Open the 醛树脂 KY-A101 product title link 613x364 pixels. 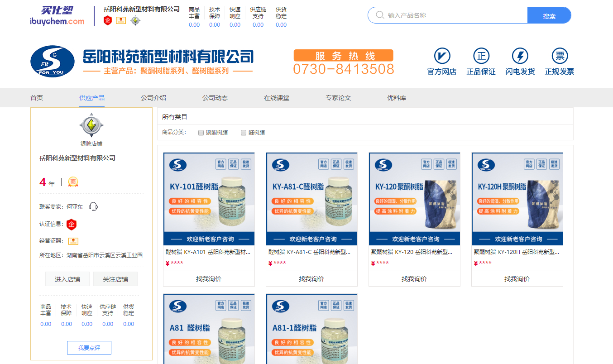[208, 252]
